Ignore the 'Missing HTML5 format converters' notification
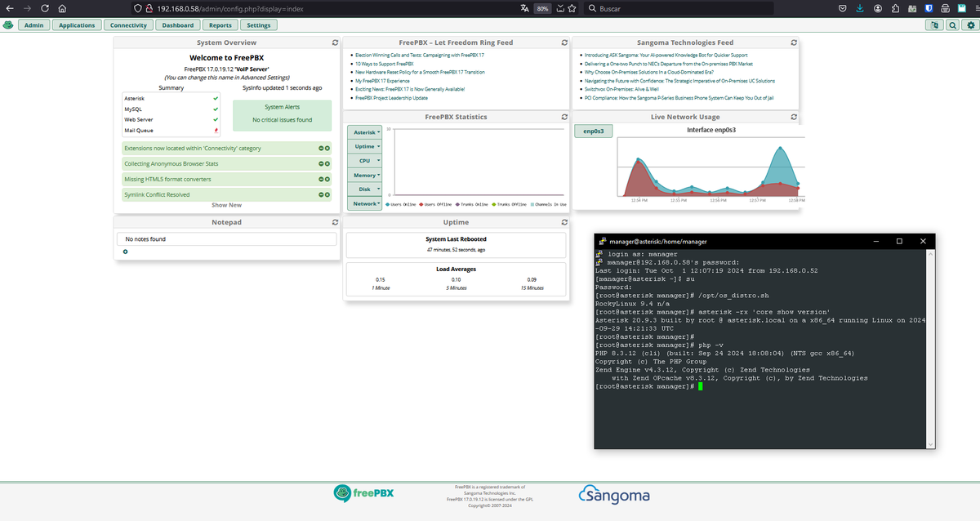The width and height of the screenshot is (980, 521). (321, 179)
